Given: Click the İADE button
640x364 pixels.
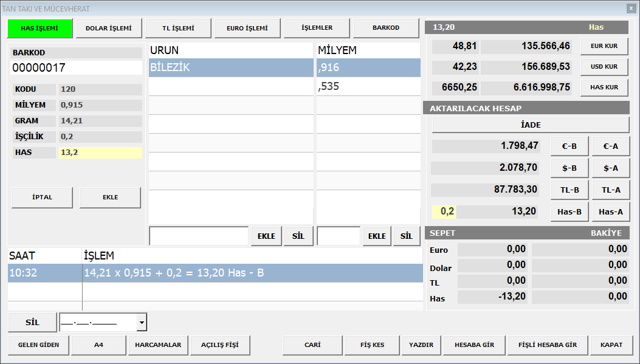Looking at the screenshot, I should pyautogui.click(x=531, y=125).
